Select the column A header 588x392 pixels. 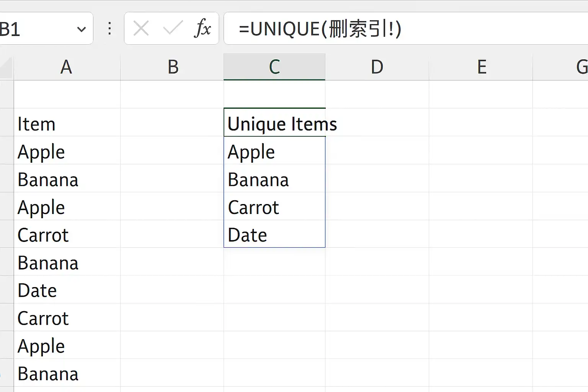[x=67, y=67]
